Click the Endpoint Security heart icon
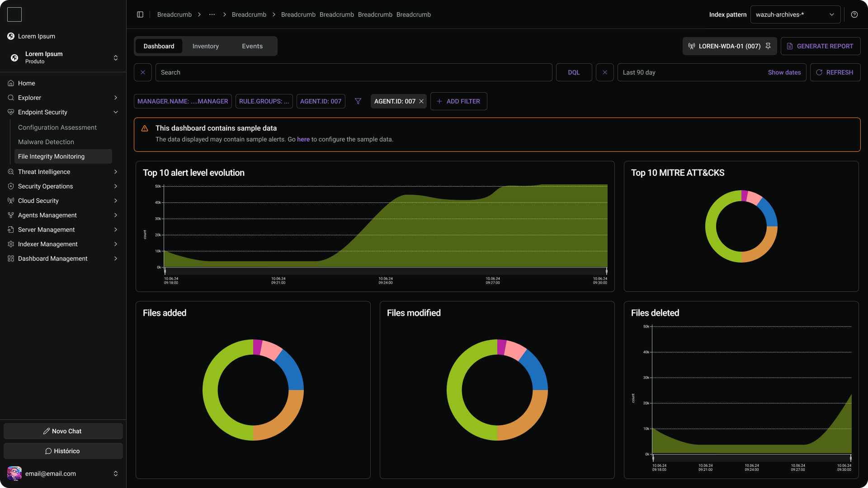 11,112
